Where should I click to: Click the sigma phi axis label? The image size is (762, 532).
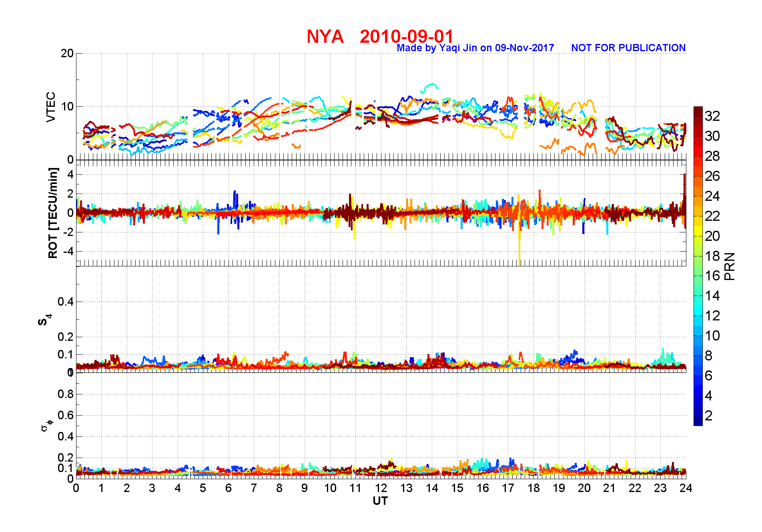46,425
